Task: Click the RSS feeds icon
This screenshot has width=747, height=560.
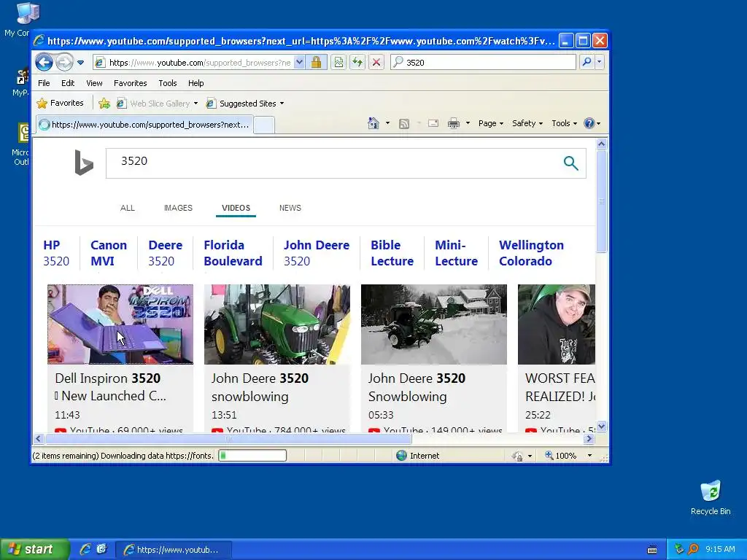Action: 404,124
